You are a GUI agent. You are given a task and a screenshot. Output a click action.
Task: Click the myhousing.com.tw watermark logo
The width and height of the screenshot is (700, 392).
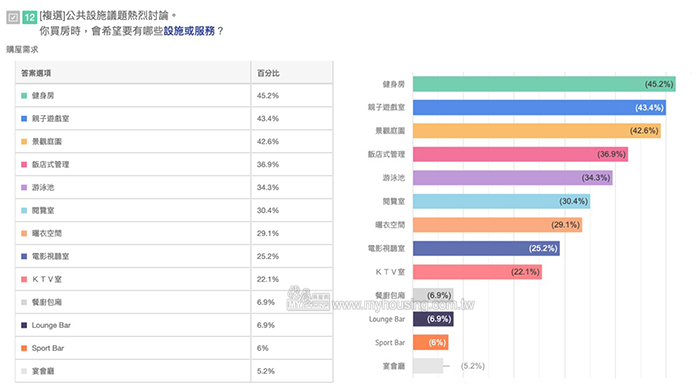coord(308,299)
